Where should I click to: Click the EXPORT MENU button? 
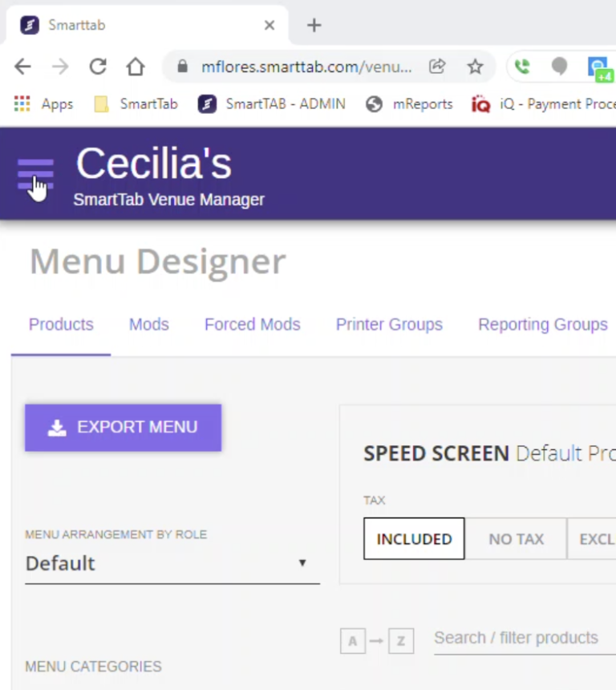coord(123,428)
